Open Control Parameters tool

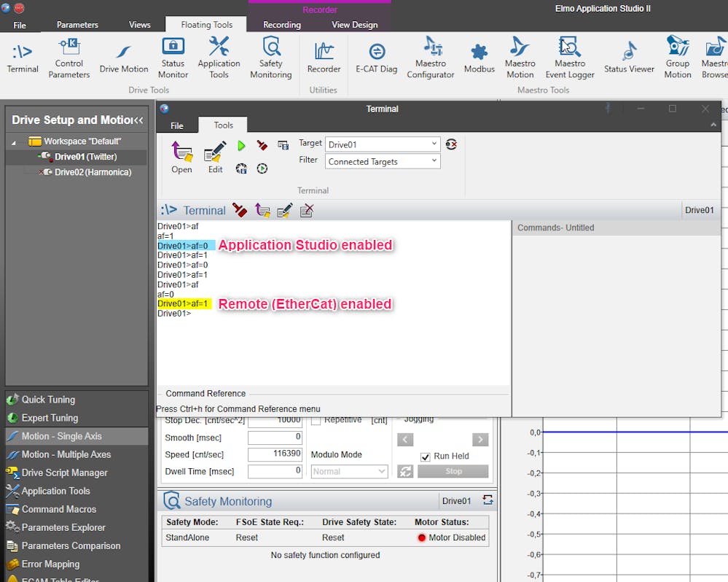coord(69,58)
